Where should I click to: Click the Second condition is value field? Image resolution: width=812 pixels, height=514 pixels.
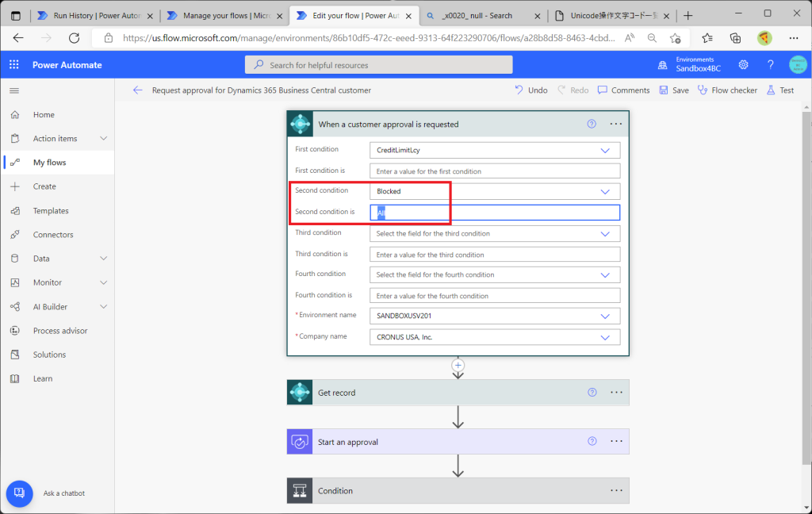tap(495, 213)
